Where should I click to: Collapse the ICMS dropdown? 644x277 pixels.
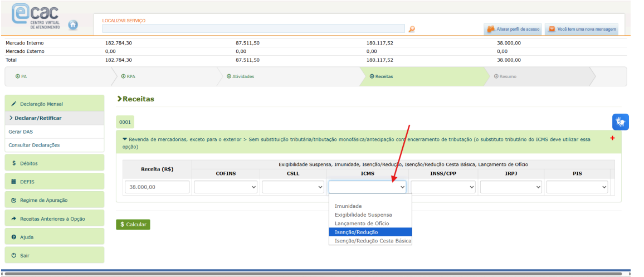pos(368,187)
